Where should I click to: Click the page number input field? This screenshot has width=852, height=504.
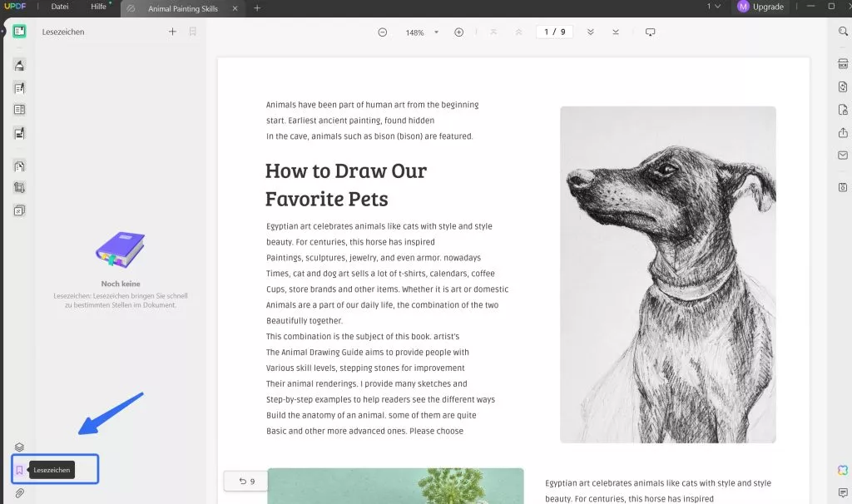click(x=555, y=32)
